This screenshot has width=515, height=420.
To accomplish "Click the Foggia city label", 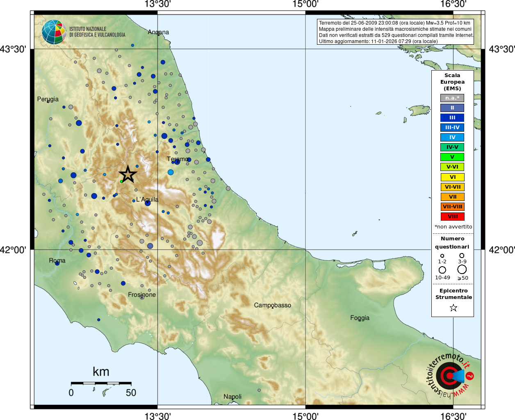I will (x=360, y=318).
